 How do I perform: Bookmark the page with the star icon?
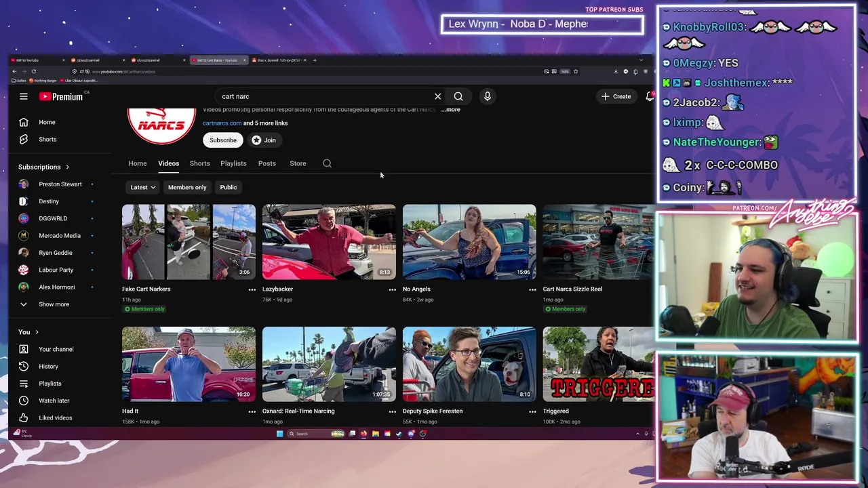coord(576,71)
